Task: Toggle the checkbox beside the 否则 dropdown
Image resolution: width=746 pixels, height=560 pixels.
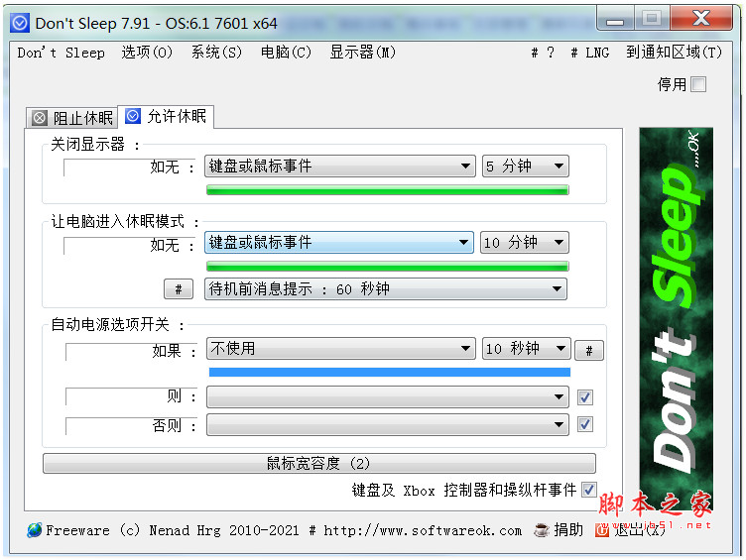Action: 584,424
